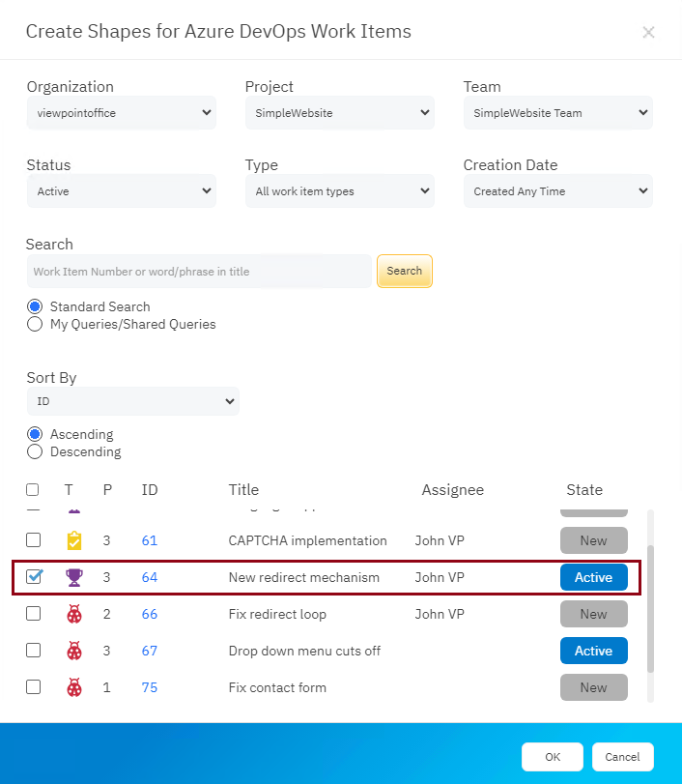This screenshot has width=682, height=784.
Task: Switch to My Queries/Shared Queries search
Action: coord(35,325)
